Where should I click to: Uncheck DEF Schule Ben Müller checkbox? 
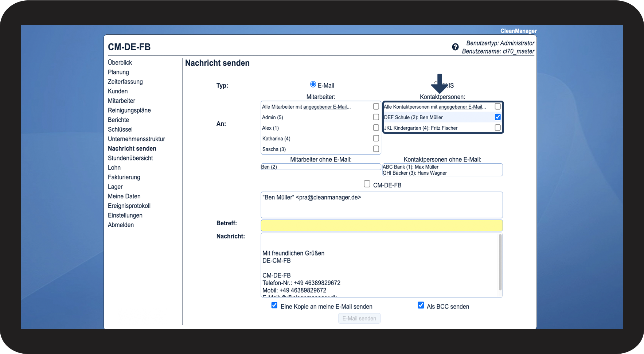[497, 117]
